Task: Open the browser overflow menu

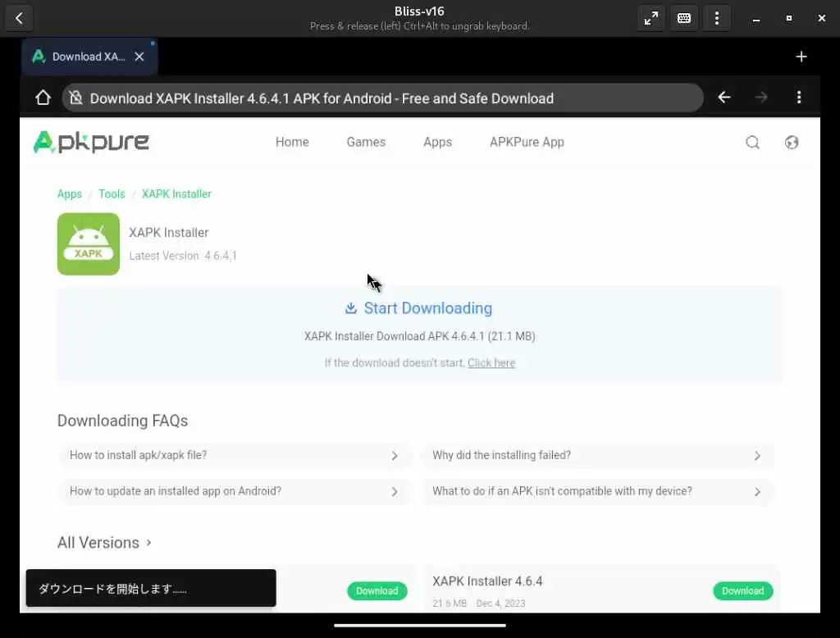Action: coord(799,98)
